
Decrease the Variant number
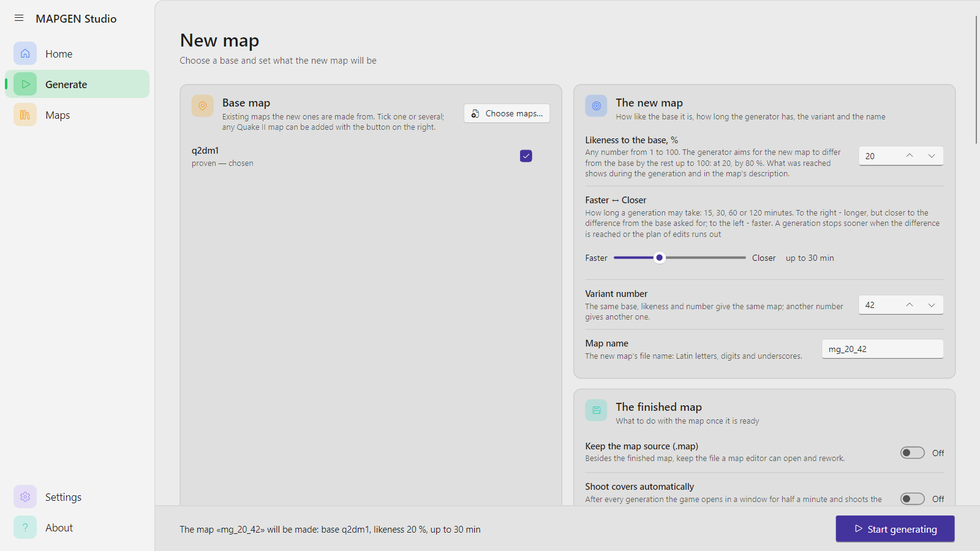(932, 305)
